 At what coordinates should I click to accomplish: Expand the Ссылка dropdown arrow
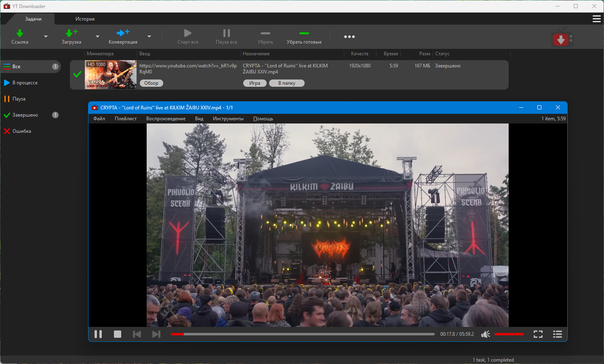pos(46,37)
